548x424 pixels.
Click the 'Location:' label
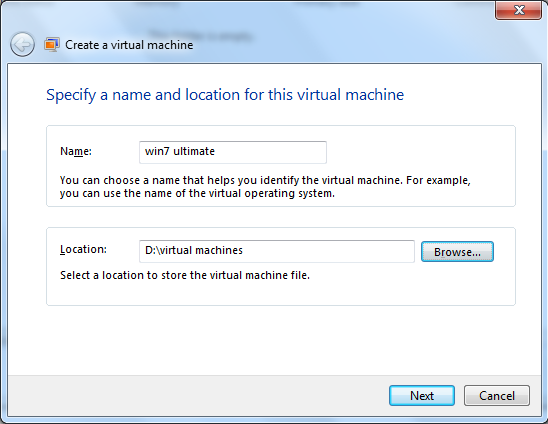83,250
